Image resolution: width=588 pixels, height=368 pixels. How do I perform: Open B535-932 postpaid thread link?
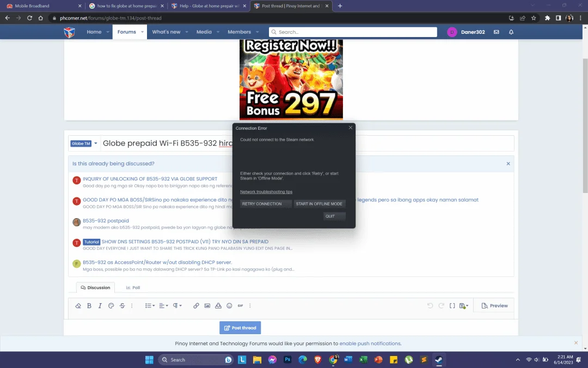(x=106, y=221)
